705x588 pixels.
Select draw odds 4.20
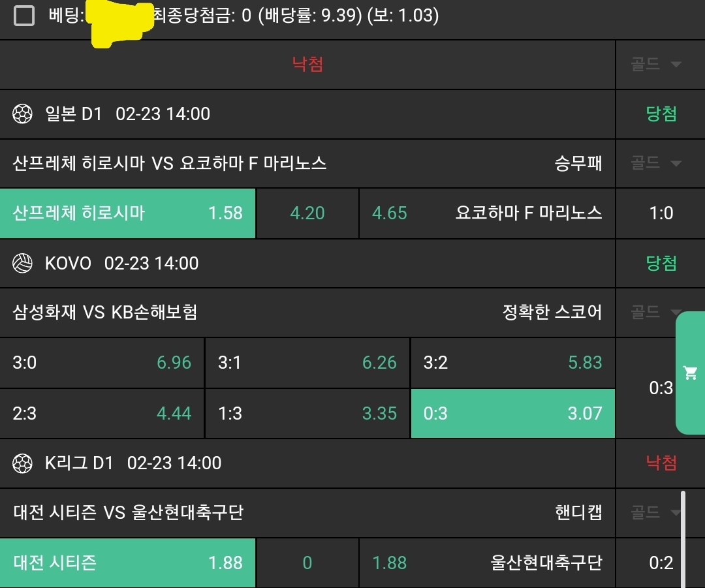(307, 213)
